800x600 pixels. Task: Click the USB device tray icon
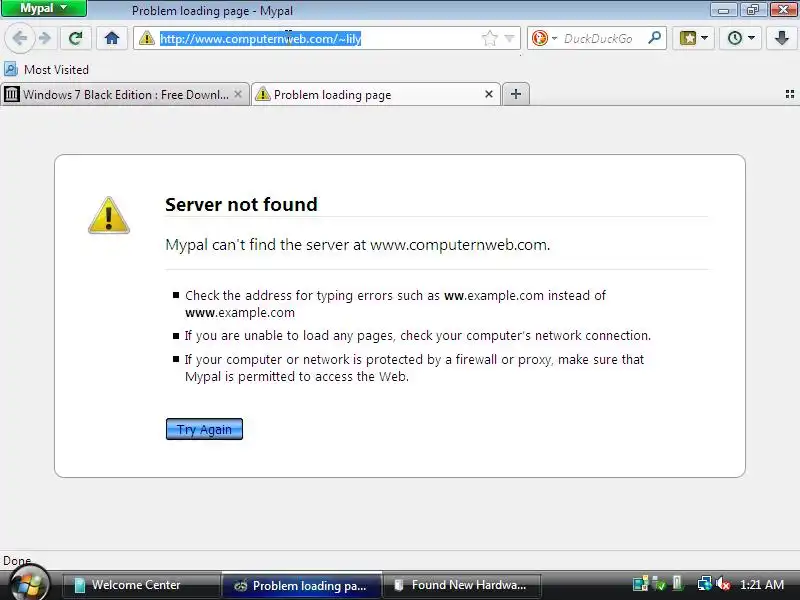click(678, 583)
